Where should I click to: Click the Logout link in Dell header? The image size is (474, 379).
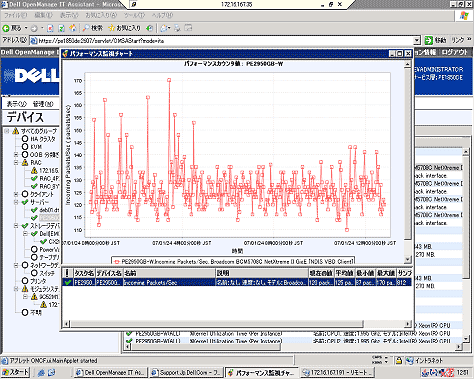[455, 52]
